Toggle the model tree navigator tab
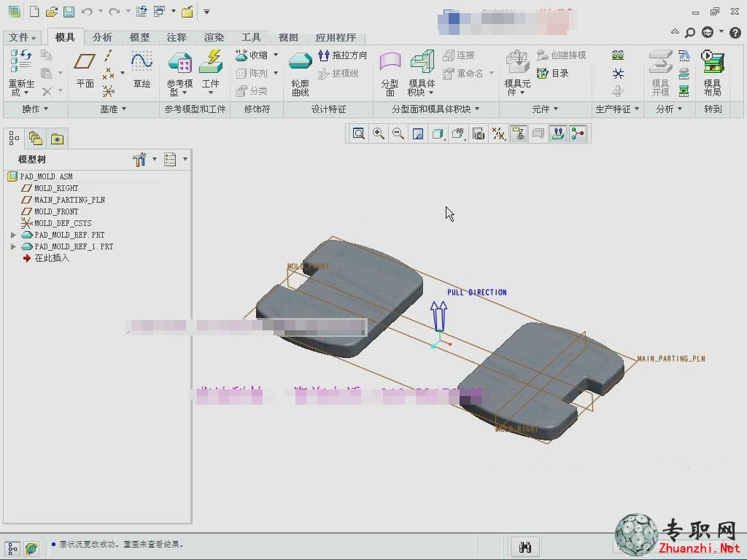Viewport: 747px width, 560px height. coord(14,139)
